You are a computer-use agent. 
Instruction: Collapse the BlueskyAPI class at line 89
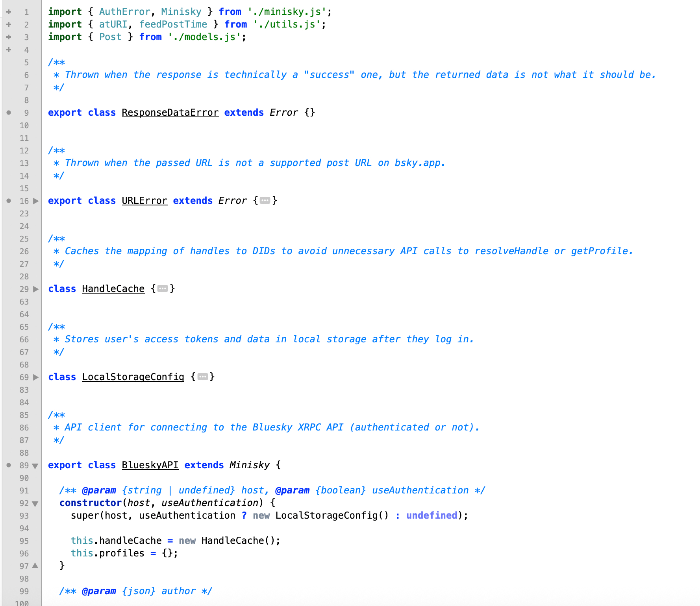(x=35, y=466)
